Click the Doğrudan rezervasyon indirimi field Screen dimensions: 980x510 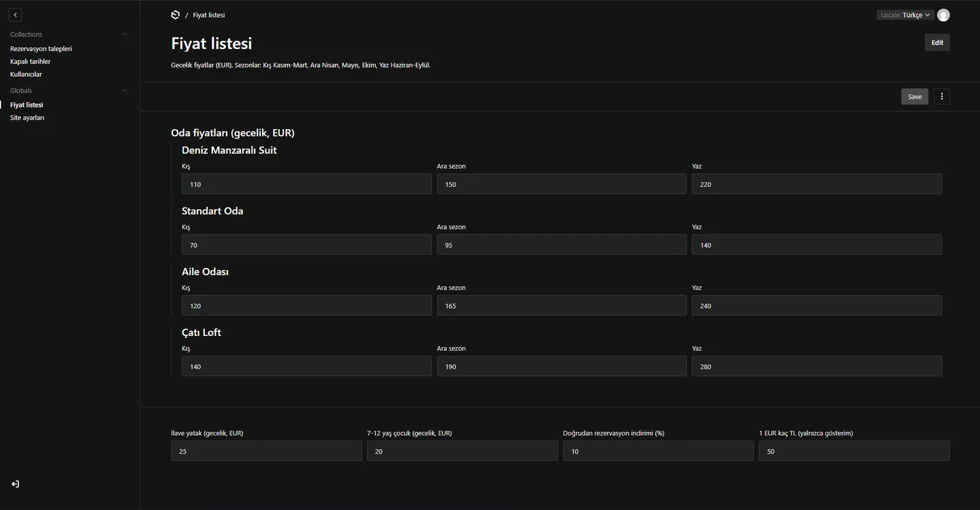pos(658,451)
